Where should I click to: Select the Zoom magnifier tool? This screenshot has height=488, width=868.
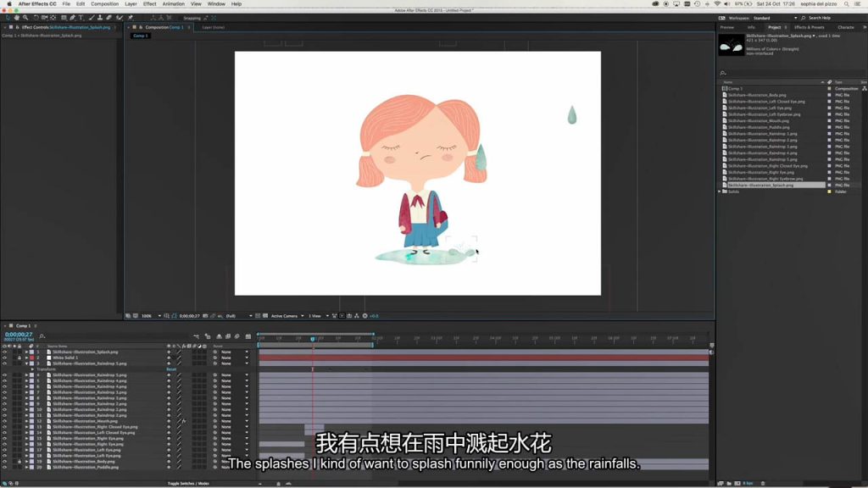tap(25, 18)
